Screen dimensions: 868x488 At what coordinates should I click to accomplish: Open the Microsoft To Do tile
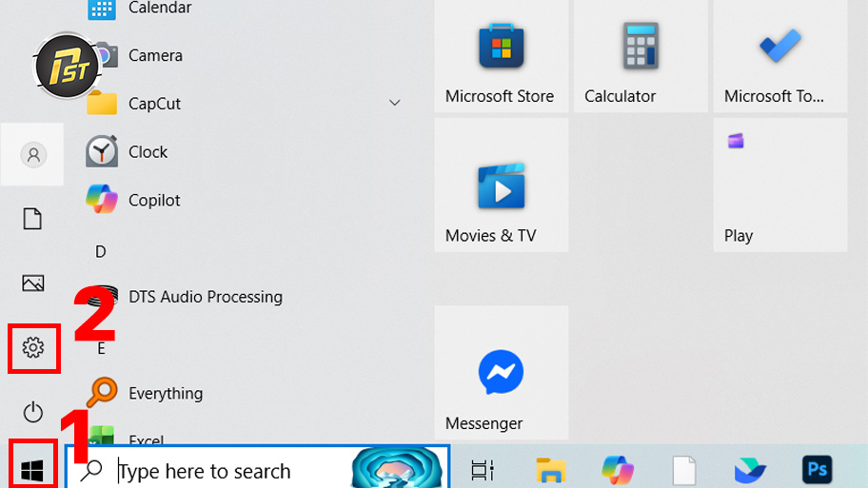click(x=780, y=56)
